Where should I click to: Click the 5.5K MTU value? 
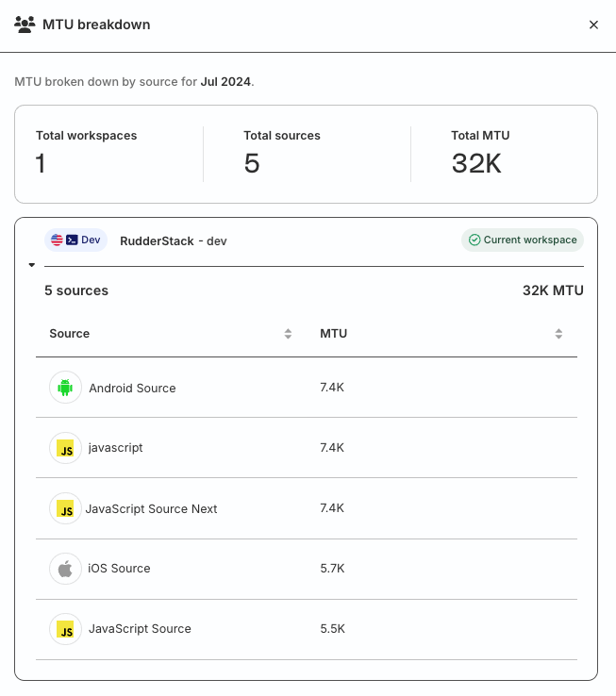click(x=333, y=629)
